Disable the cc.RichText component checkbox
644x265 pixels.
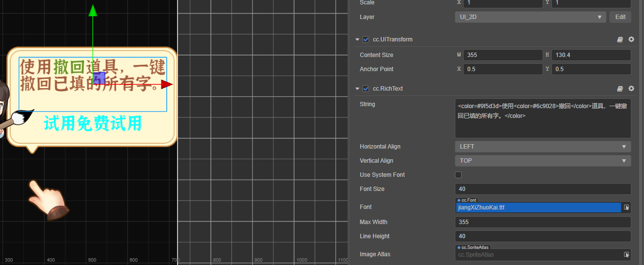coord(366,89)
